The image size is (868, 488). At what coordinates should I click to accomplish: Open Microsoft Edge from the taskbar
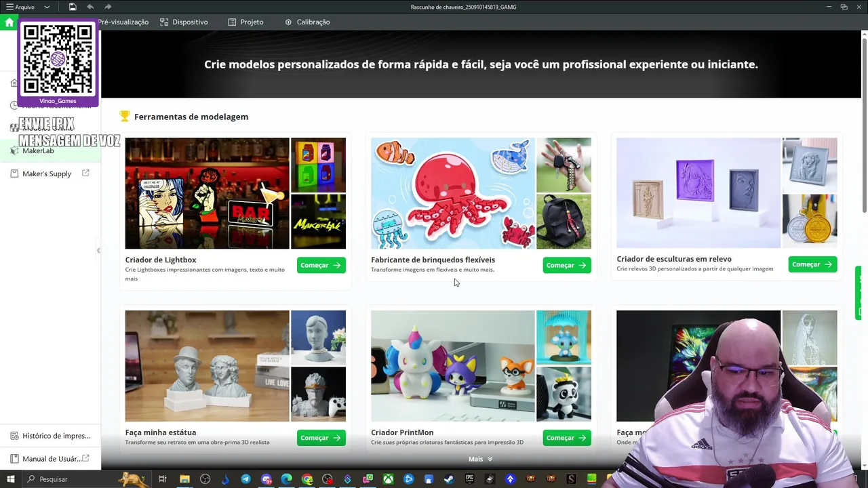coord(286,479)
